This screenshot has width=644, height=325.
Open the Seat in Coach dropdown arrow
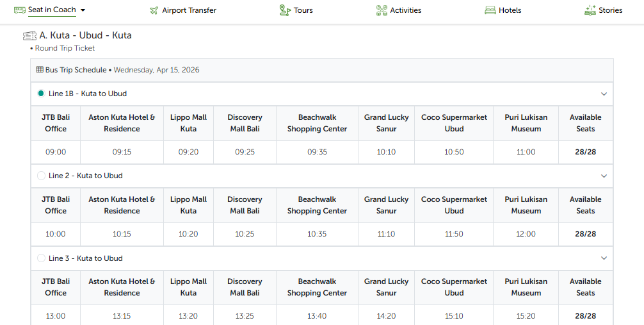[x=83, y=10]
